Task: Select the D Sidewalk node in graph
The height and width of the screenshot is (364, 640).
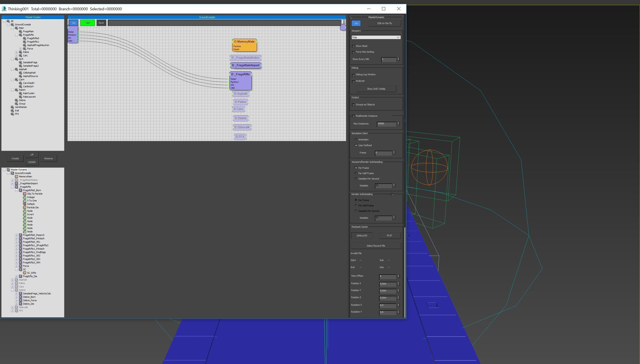Action: pos(242,127)
